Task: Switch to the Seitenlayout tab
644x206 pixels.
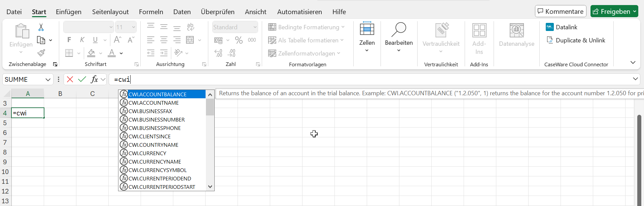Action: pos(110,12)
